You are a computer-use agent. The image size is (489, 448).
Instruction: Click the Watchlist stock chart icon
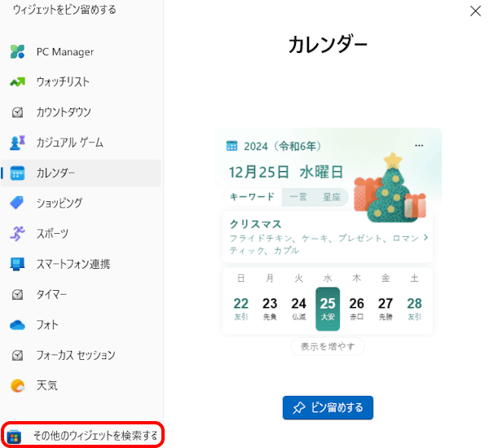click(x=17, y=82)
